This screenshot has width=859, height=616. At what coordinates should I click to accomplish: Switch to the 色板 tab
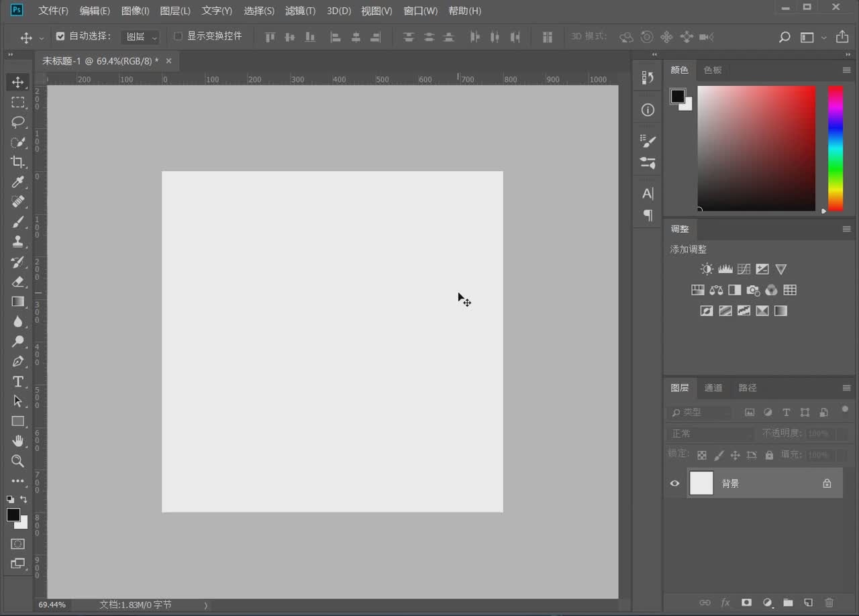pyautogui.click(x=713, y=70)
